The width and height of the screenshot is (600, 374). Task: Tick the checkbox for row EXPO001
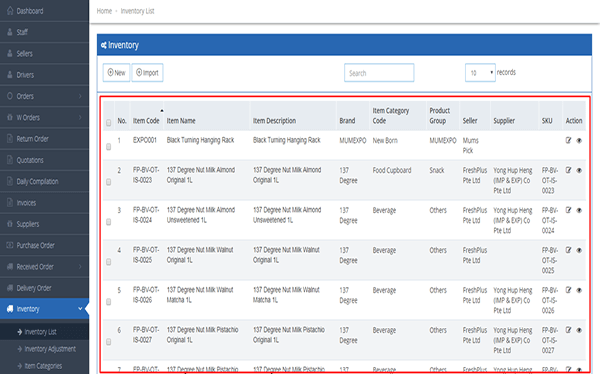click(109, 147)
